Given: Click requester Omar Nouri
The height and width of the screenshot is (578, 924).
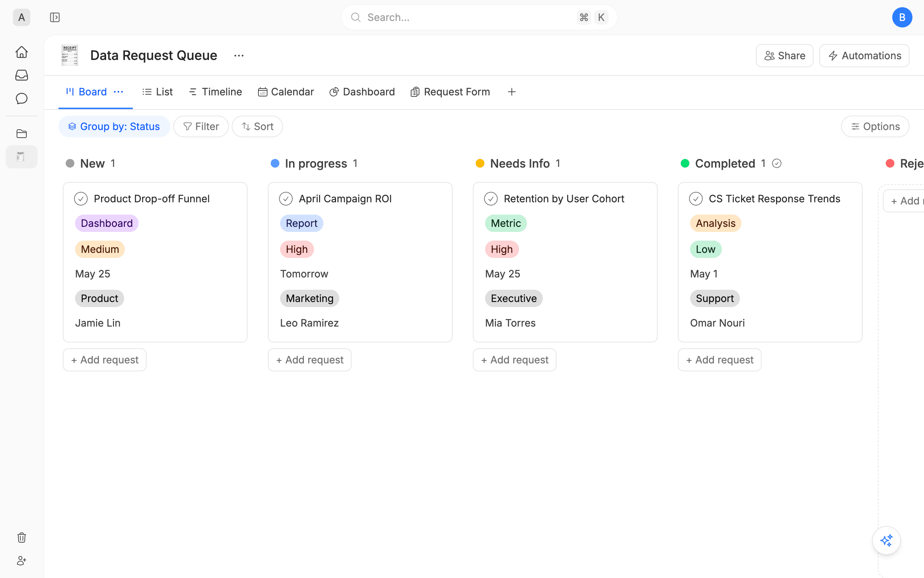Looking at the screenshot, I should (718, 323).
